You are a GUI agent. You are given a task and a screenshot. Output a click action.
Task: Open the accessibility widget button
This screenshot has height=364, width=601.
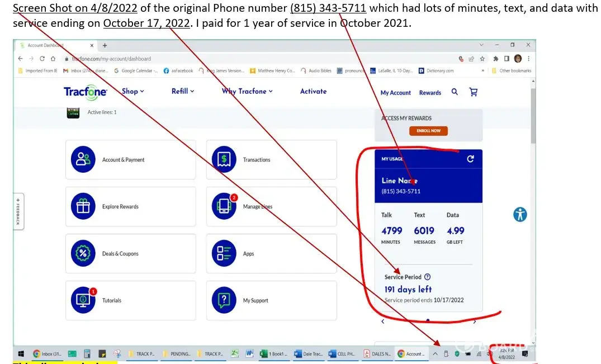(x=520, y=214)
